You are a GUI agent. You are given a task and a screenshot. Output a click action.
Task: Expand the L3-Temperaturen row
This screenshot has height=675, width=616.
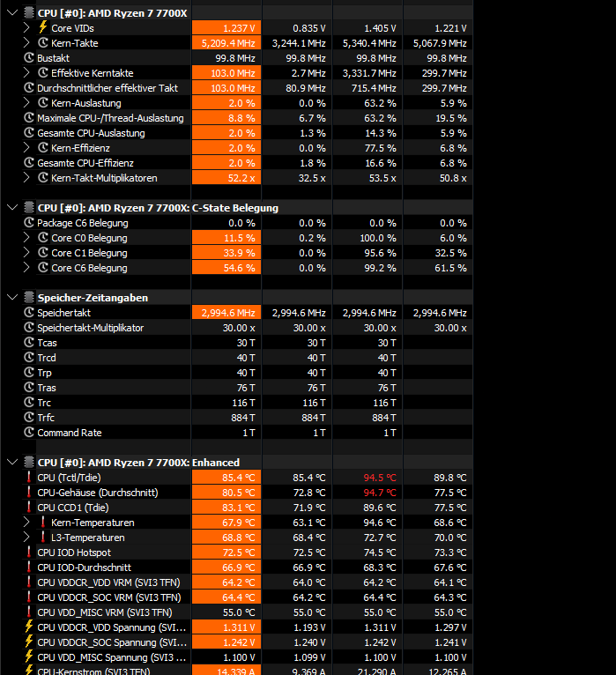click(26, 538)
